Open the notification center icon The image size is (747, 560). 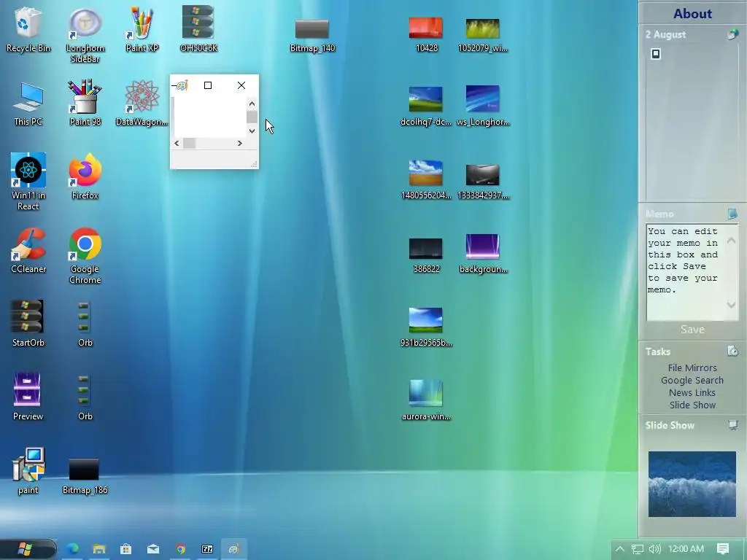pyautogui.click(x=723, y=549)
